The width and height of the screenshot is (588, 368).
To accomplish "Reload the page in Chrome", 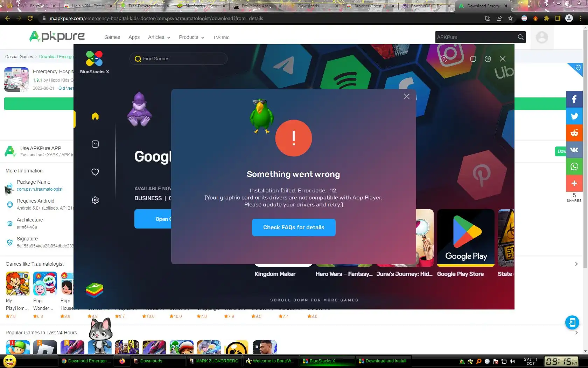I will pos(30,18).
